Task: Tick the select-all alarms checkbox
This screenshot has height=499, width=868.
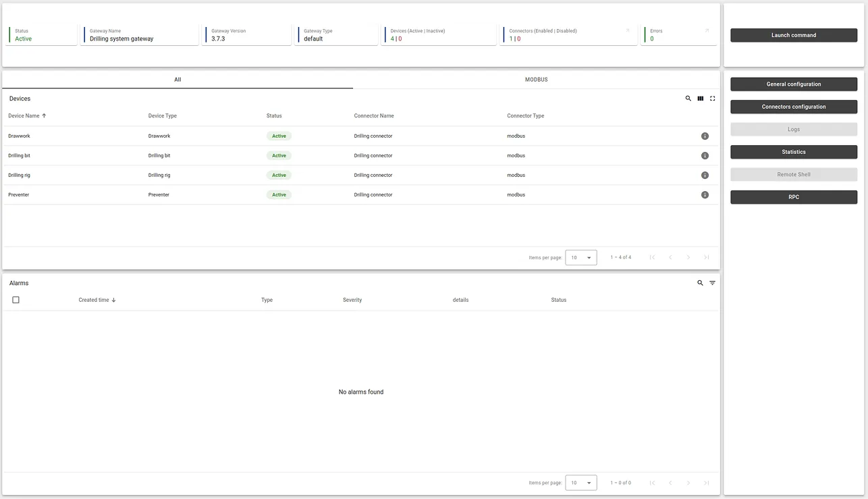Action: click(x=16, y=300)
